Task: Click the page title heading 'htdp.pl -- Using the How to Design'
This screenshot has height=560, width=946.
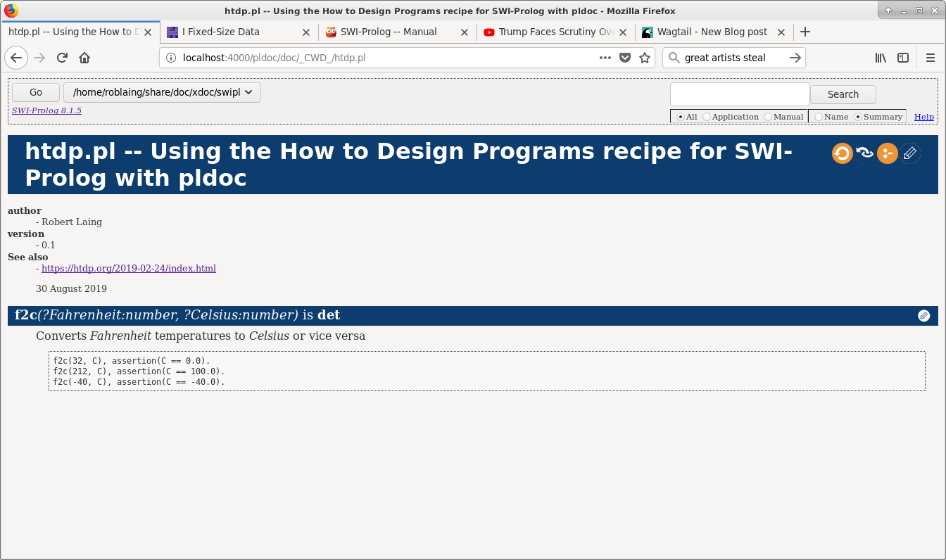Action: (x=409, y=165)
